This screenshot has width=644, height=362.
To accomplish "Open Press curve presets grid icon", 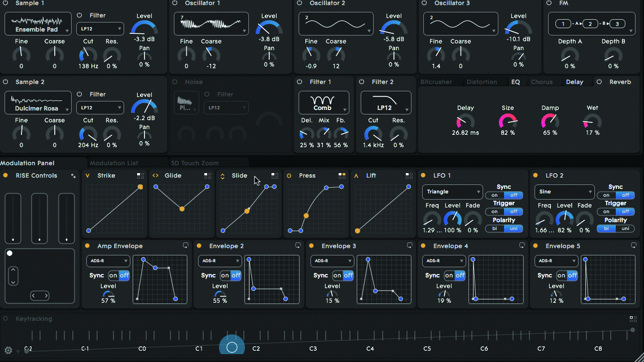I will coord(341,176).
